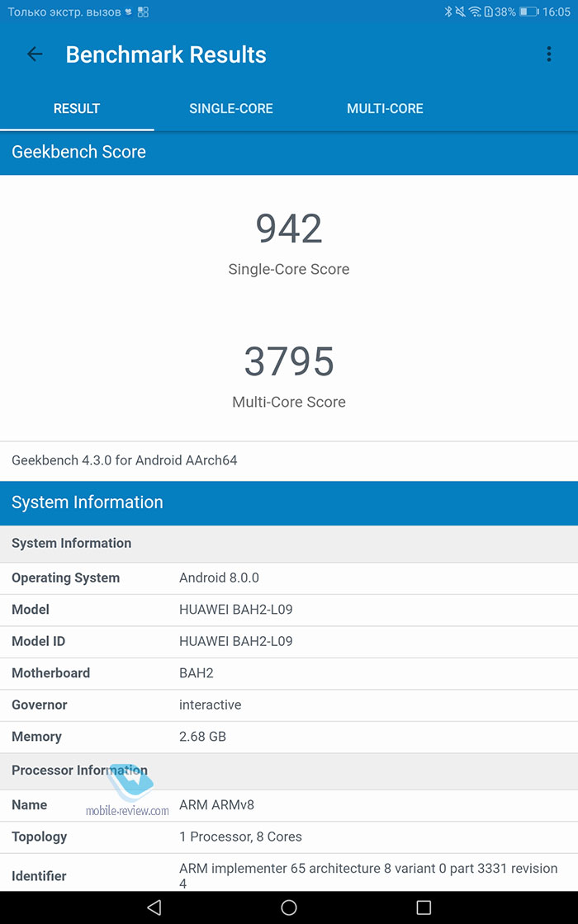Select the Governor value interactive

(210, 705)
